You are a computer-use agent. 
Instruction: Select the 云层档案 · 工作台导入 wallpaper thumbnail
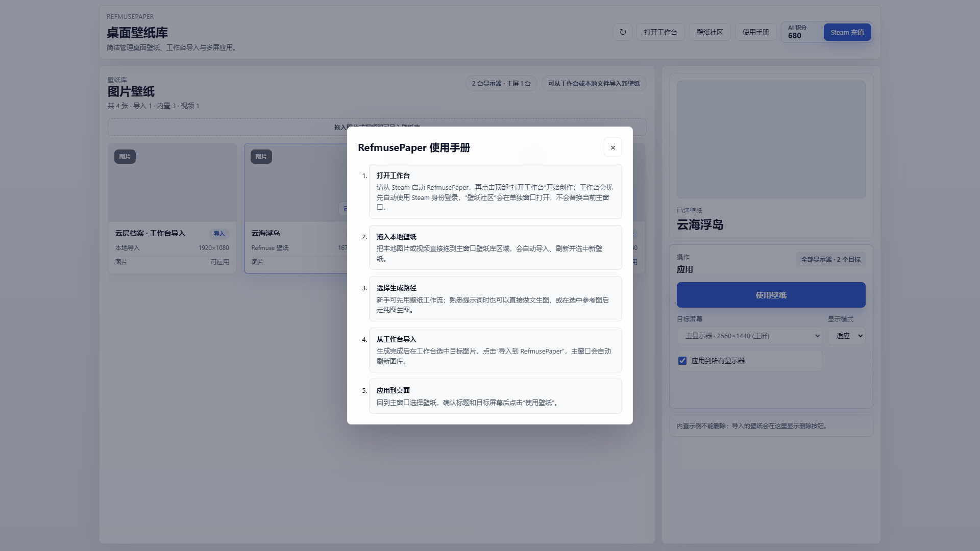click(172, 183)
